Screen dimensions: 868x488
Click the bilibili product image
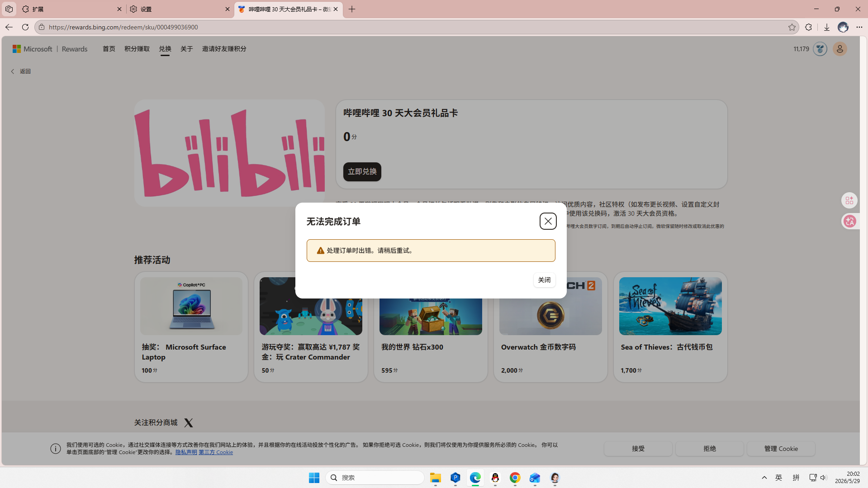tap(229, 153)
